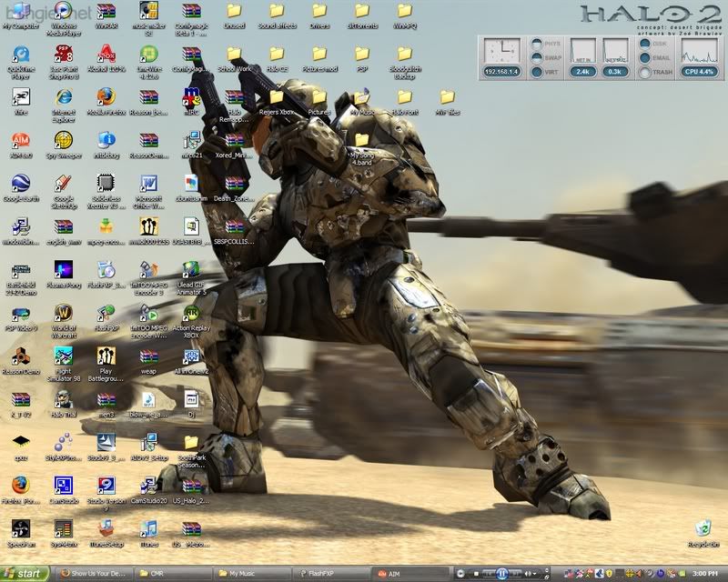Click the speaker volume tray icon
This screenshot has width=728, height=582.
click(x=640, y=574)
